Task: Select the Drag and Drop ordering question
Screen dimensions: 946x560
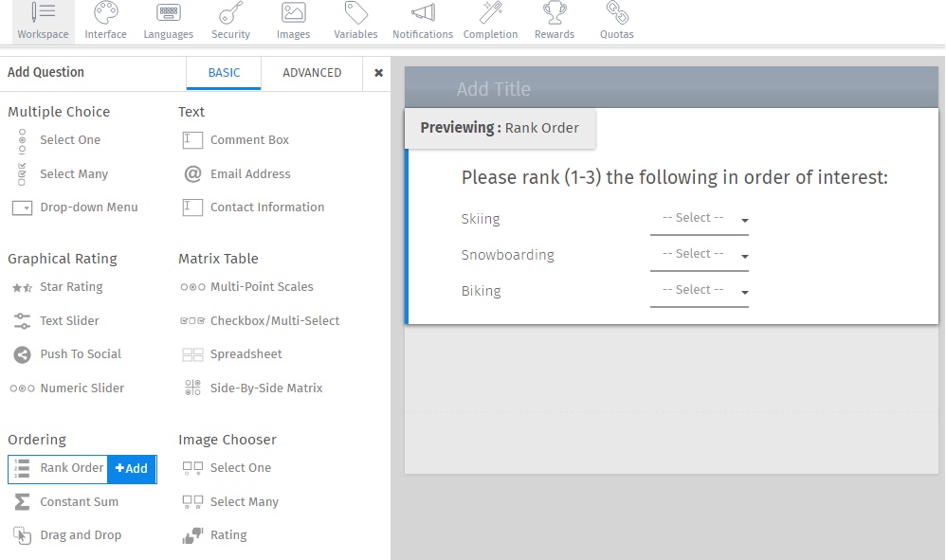Action: (x=81, y=534)
